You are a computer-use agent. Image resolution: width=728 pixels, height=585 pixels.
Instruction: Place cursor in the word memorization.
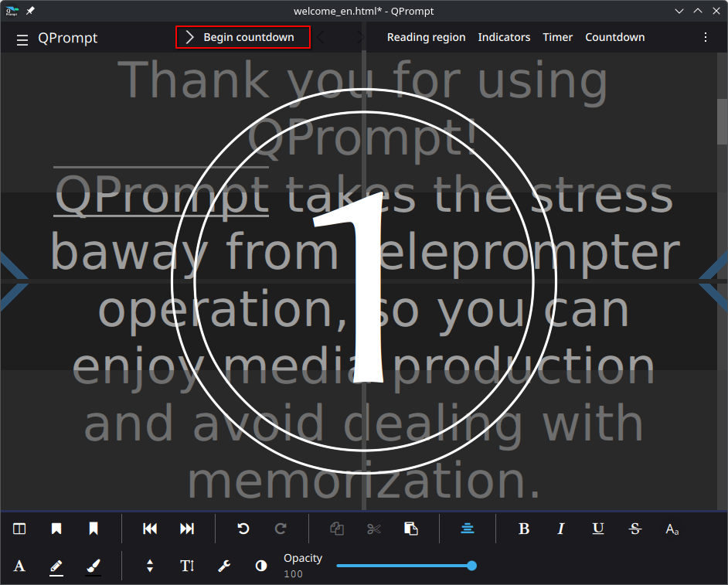coord(364,480)
